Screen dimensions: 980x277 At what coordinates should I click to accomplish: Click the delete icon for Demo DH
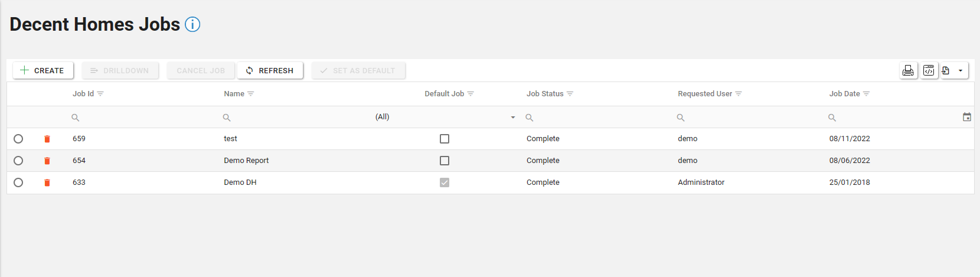[x=47, y=183]
